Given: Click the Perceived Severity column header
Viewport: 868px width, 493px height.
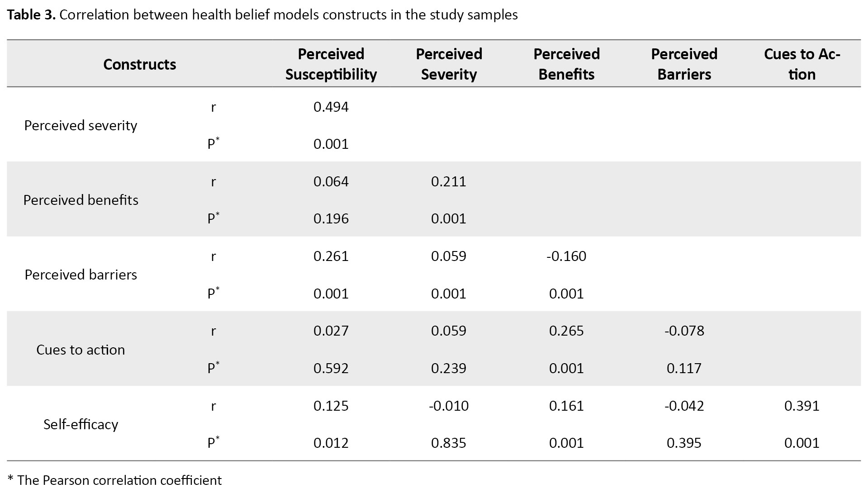Looking at the screenshot, I should click(x=449, y=64).
